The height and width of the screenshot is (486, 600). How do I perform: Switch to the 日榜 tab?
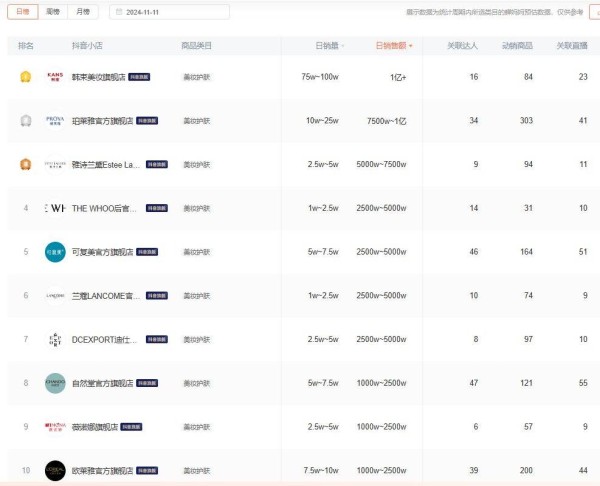click(23, 12)
